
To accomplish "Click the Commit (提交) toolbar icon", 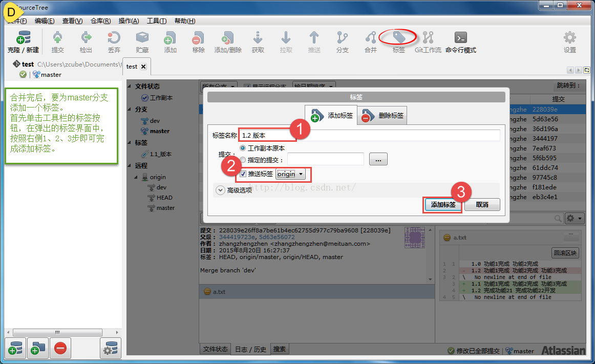I will [x=58, y=38].
